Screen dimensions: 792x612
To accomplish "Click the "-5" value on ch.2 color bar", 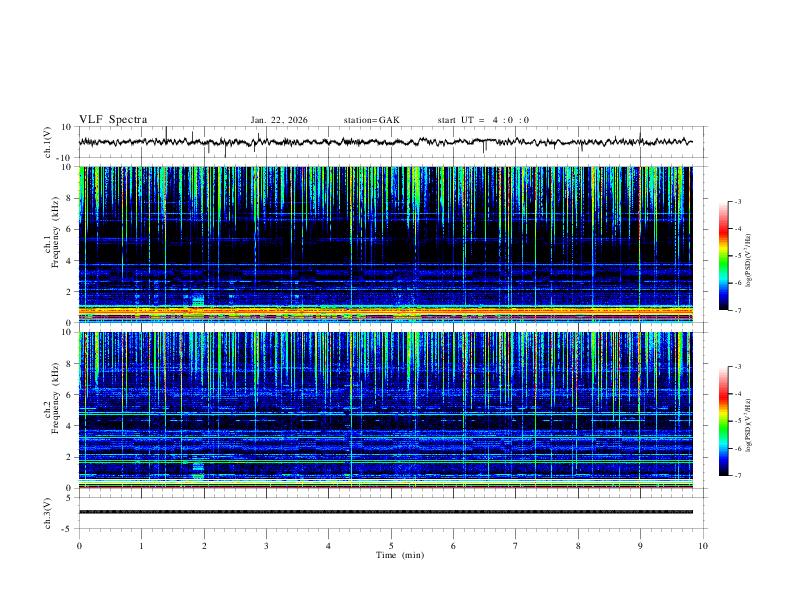I will 738,421.
